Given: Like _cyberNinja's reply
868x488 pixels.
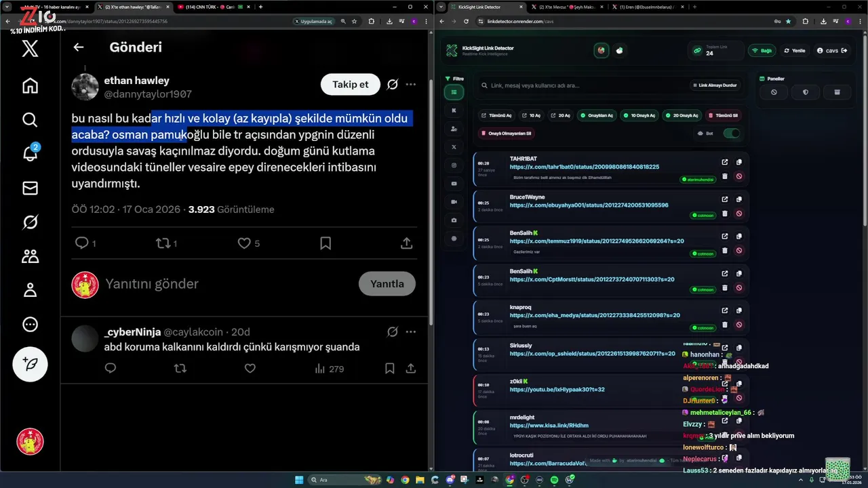Looking at the screenshot, I should point(250,369).
